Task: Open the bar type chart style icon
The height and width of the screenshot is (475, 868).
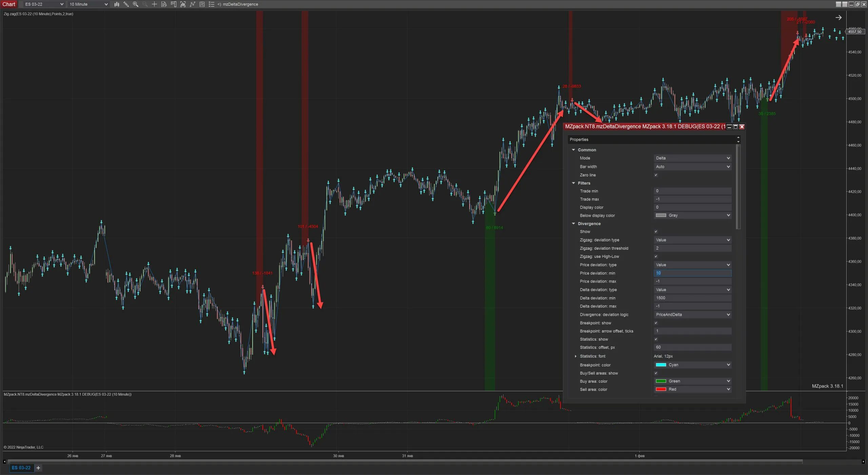Action: coord(117,4)
